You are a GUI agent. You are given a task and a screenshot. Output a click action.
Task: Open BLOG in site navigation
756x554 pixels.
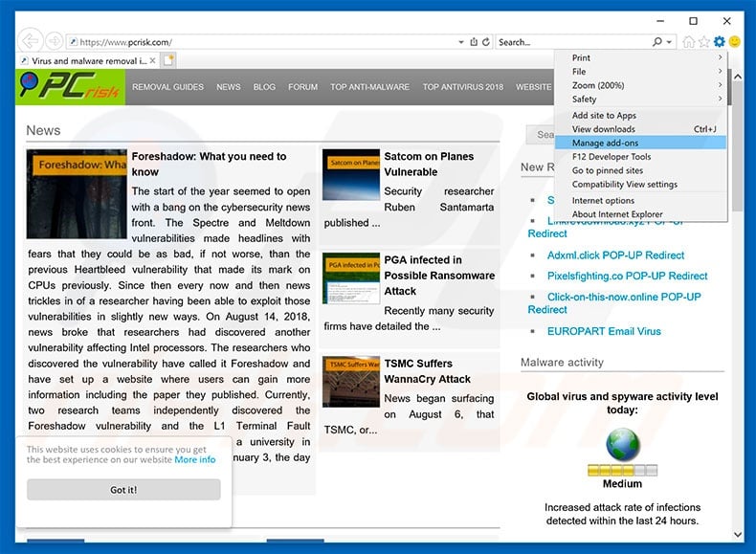pos(264,87)
